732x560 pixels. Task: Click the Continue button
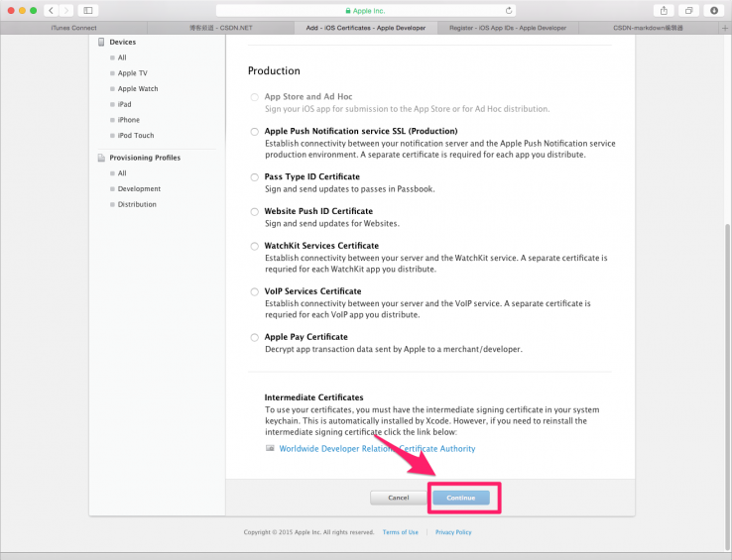point(461,498)
